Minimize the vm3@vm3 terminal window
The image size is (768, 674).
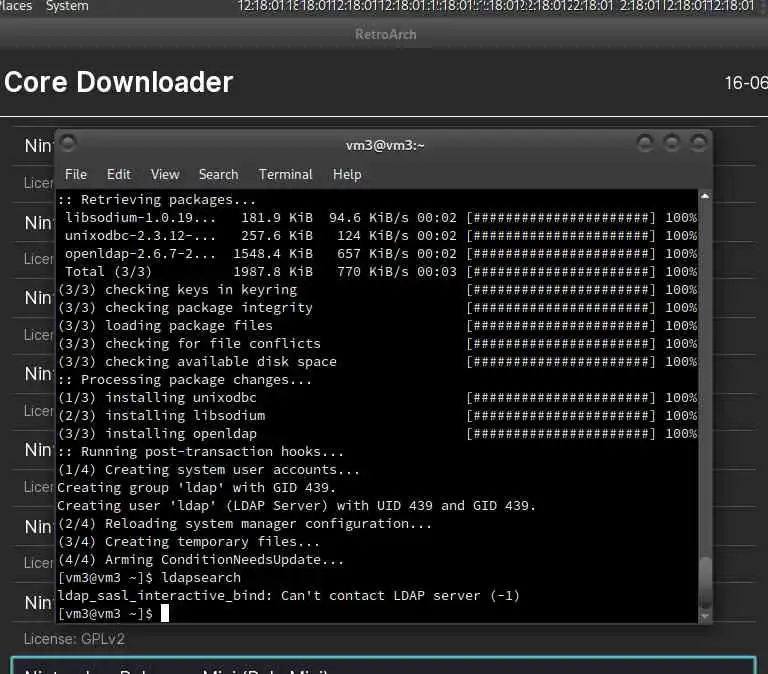645,143
